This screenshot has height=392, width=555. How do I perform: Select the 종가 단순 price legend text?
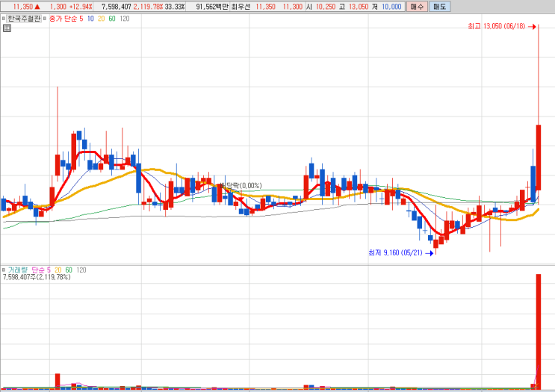[63, 19]
